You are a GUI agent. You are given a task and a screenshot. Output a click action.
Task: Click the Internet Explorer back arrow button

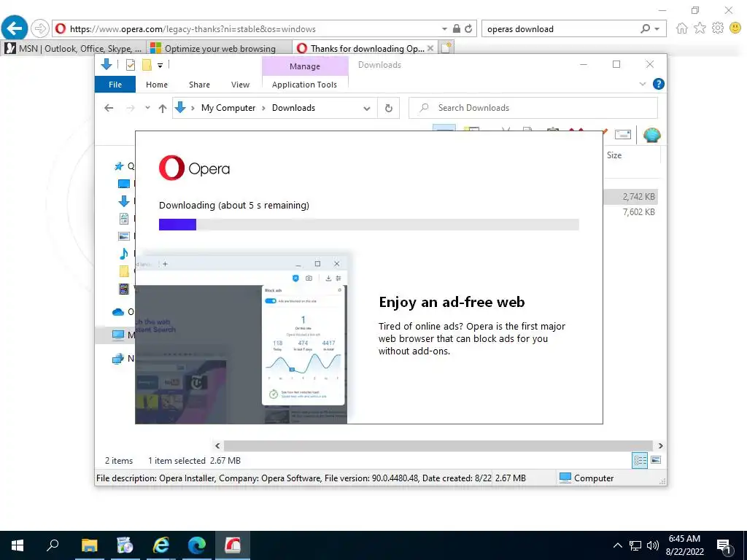(15, 28)
